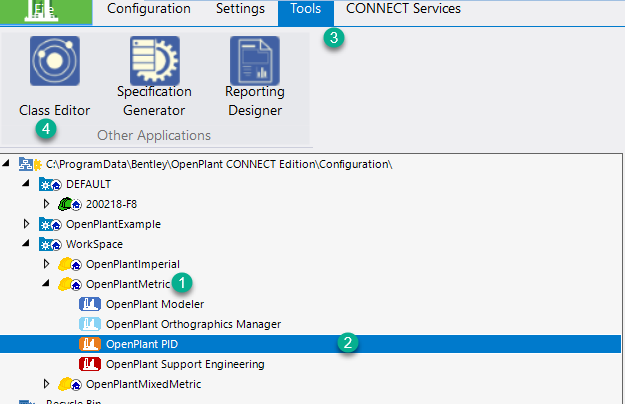Open the Class Editor tool

[x=55, y=76]
